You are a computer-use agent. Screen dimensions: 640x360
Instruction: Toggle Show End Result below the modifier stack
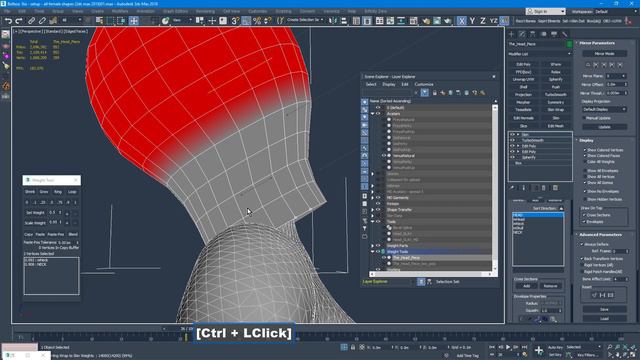[524, 188]
